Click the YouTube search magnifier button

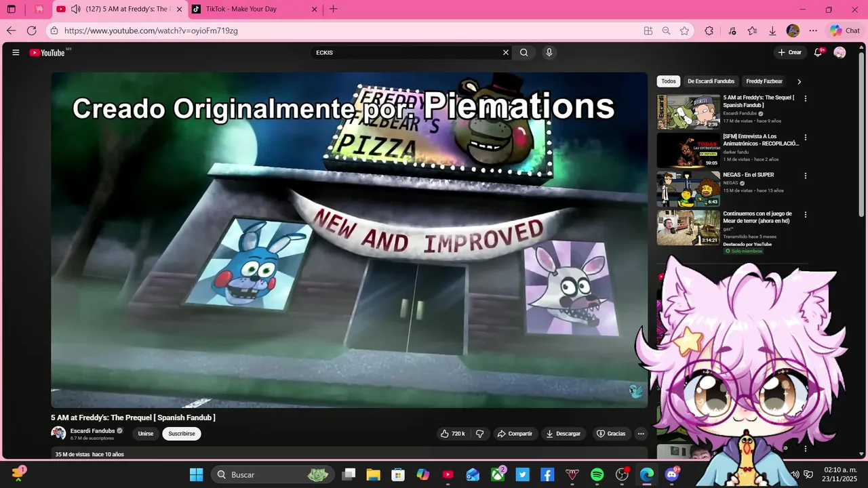pos(524,52)
